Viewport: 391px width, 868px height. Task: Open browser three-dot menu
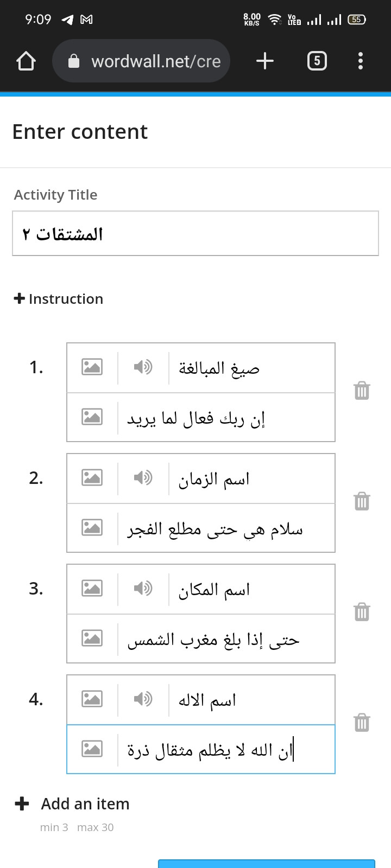361,61
